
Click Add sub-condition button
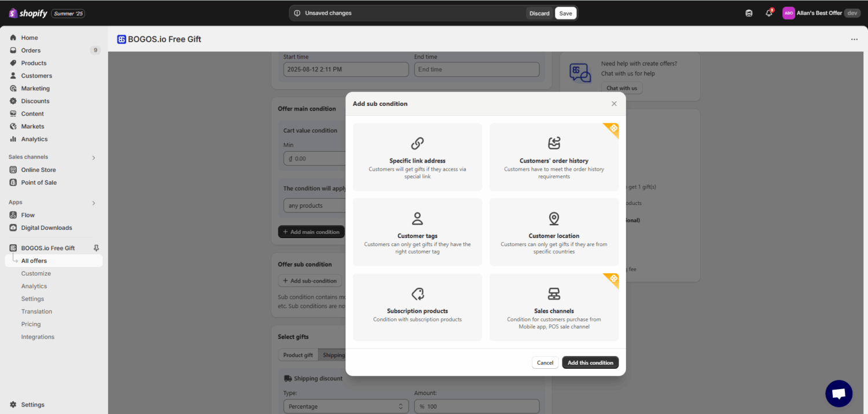point(310,281)
